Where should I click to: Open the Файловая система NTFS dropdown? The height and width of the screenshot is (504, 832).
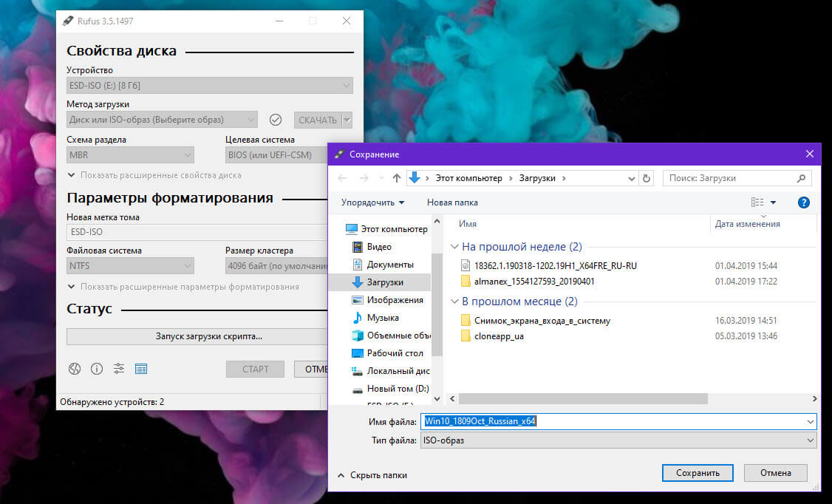click(130, 266)
